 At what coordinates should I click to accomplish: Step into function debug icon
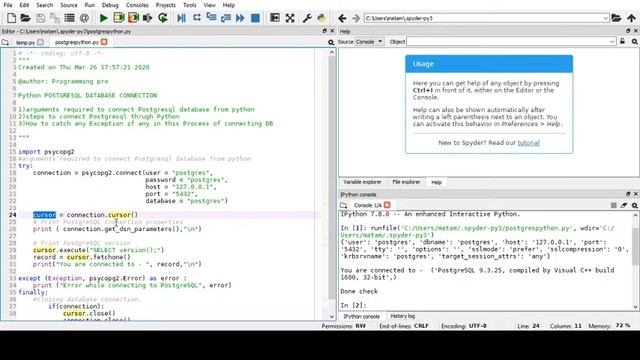click(x=211, y=18)
